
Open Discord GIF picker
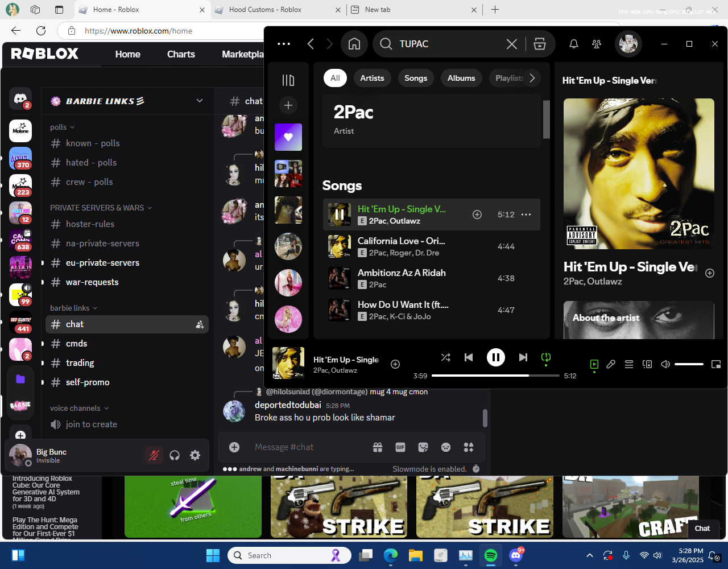click(x=400, y=447)
